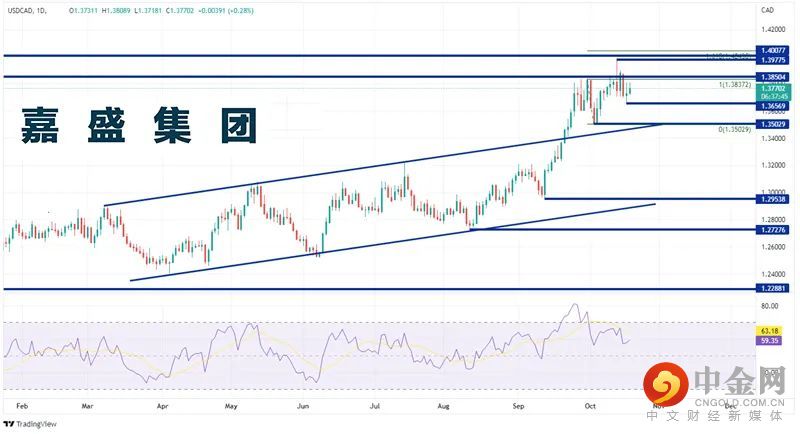Click Feb on the time axis
This screenshot has width=800, height=434.
[x=22, y=406]
